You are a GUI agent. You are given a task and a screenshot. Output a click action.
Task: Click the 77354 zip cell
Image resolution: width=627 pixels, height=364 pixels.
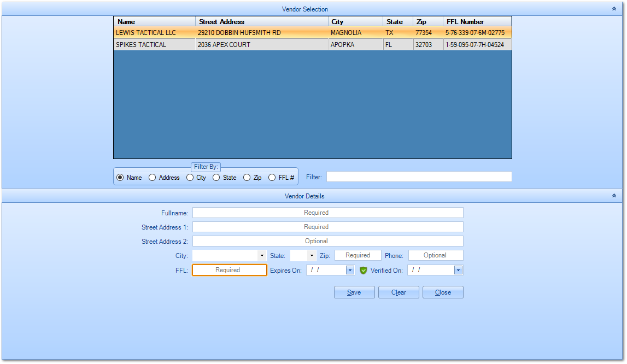428,32
